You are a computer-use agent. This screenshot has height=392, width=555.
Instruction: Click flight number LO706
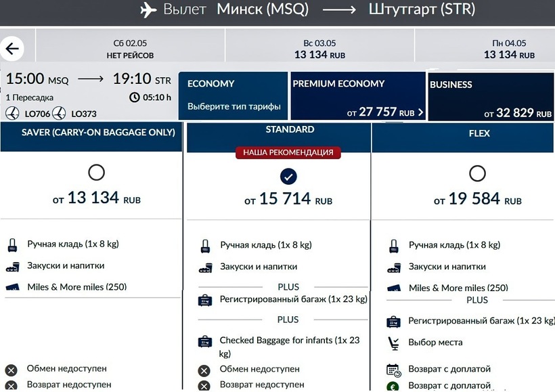[37, 114]
